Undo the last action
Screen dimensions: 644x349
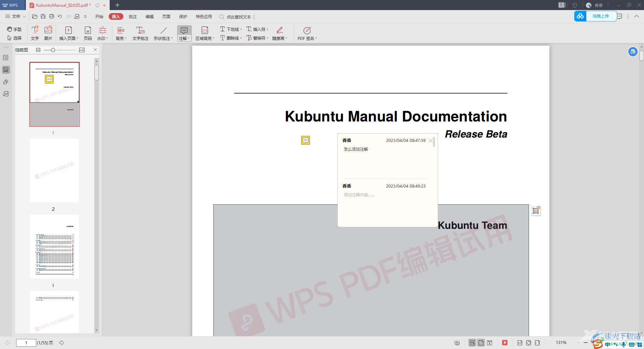pyautogui.click(x=60, y=16)
